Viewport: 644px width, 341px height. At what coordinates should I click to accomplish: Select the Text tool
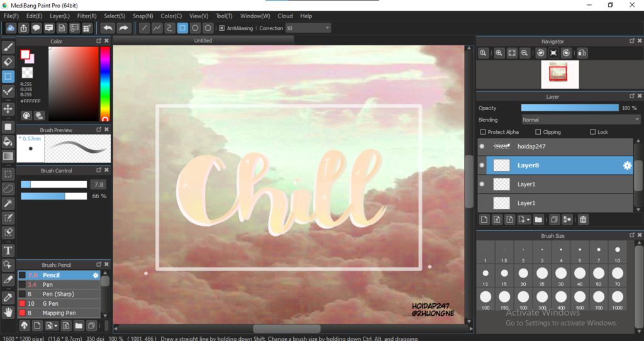pyautogui.click(x=8, y=250)
